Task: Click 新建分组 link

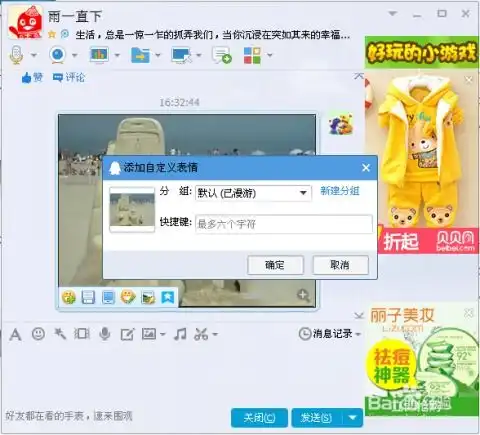Action: (x=340, y=191)
